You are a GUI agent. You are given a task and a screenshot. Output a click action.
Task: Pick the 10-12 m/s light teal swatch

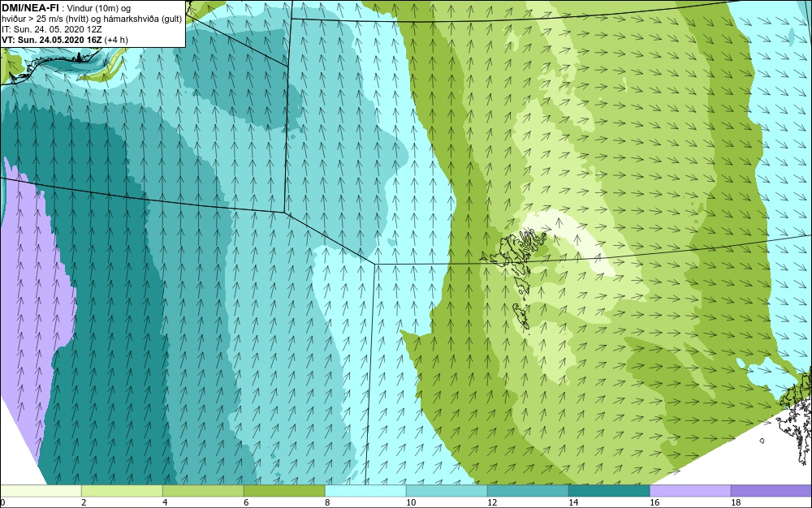click(x=447, y=490)
